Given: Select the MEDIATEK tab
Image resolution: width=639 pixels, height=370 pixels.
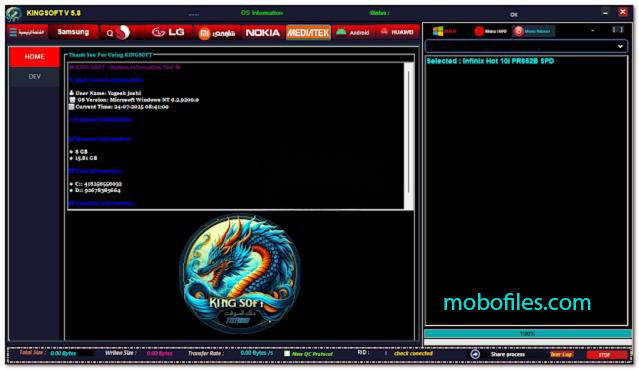Looking at the screenshot, I should coord(308,33).
